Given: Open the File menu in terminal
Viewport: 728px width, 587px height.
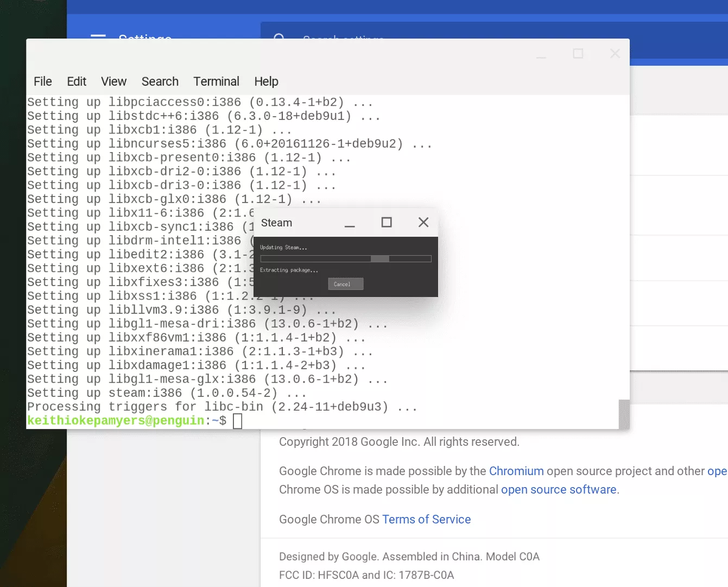Looking at the screenshot, I should tap(43, 81).
